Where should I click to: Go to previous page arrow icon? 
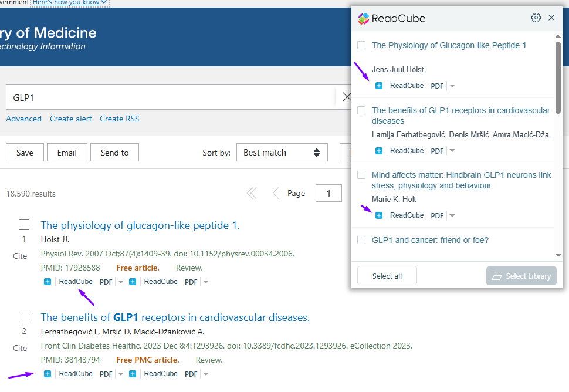(275, 194)
